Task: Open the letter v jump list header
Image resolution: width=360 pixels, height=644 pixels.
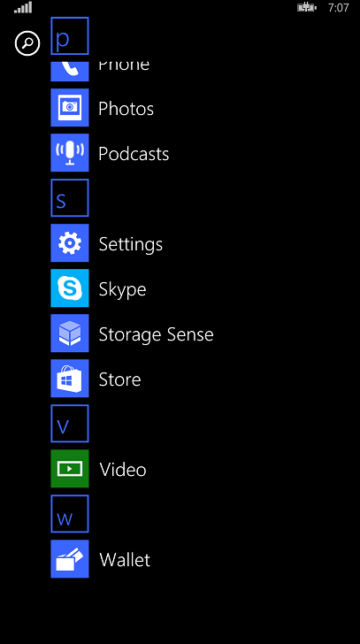Action: (x=70, y=424)
